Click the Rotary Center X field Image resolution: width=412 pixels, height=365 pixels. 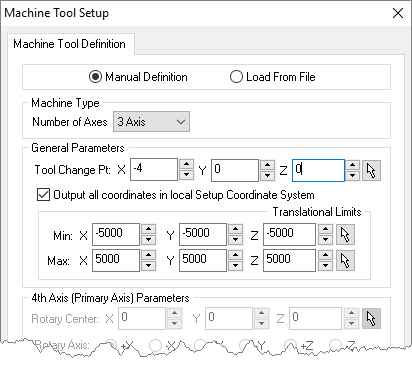point(142,318)
